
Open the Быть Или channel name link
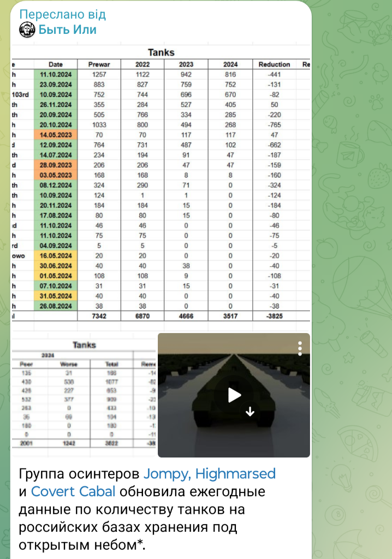tap(67, 30)
